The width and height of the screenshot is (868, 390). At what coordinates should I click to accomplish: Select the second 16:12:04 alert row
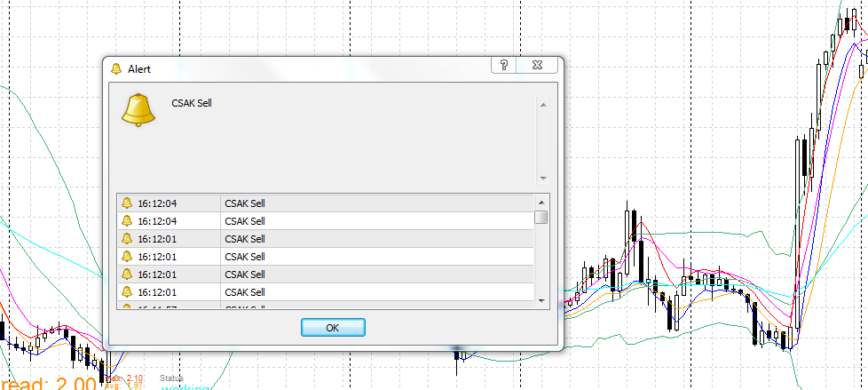pos(326,221)
